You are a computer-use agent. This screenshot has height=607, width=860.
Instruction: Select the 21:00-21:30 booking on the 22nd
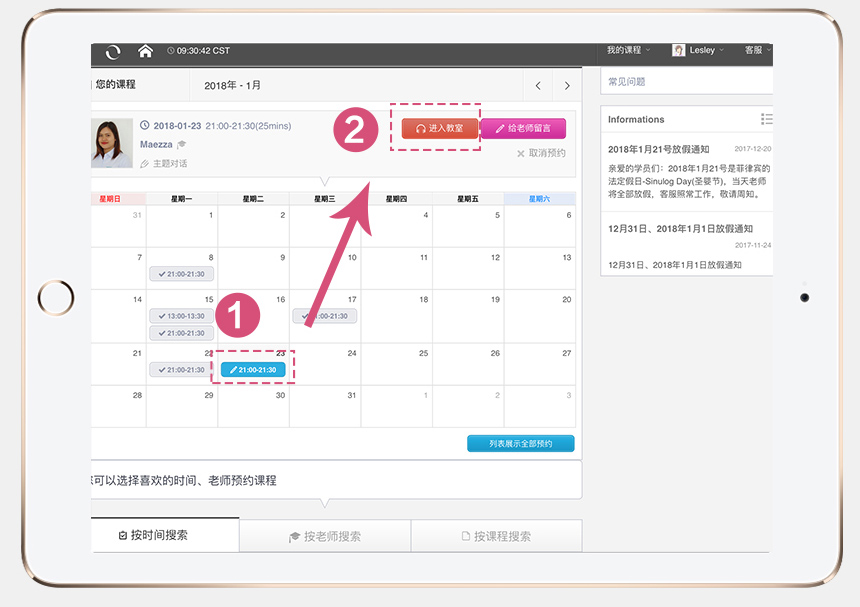pyautogui.click(x=182, y=370)
